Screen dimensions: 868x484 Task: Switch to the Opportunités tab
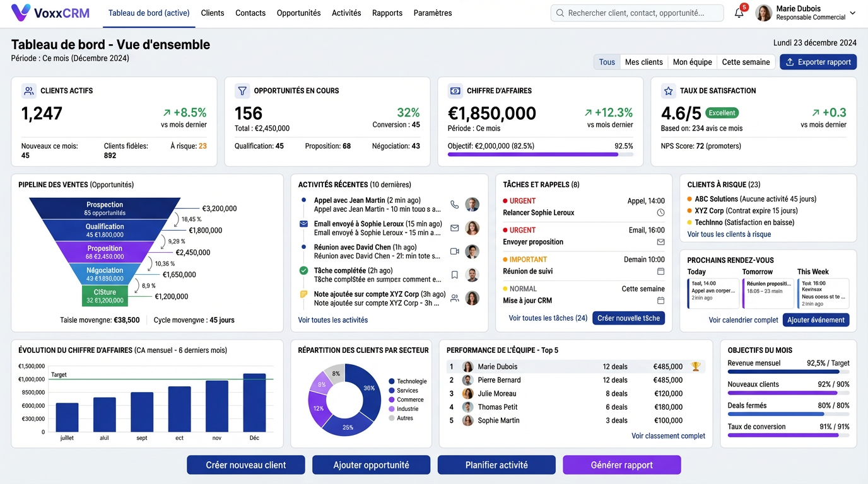tap(298, 13)
